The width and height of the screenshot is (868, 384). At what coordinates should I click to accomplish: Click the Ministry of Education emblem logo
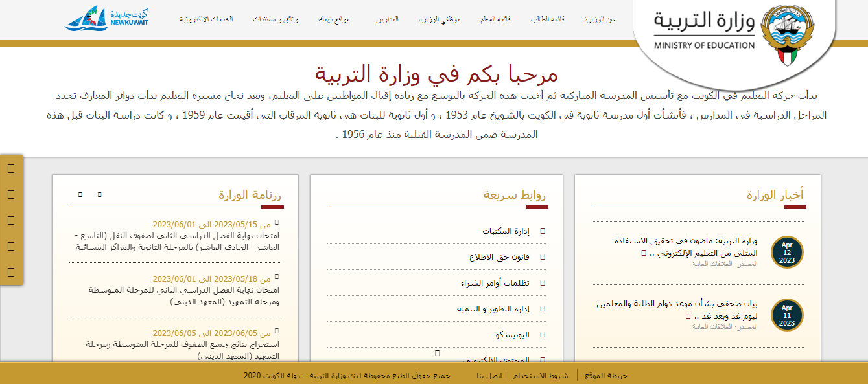click(788, 34)
